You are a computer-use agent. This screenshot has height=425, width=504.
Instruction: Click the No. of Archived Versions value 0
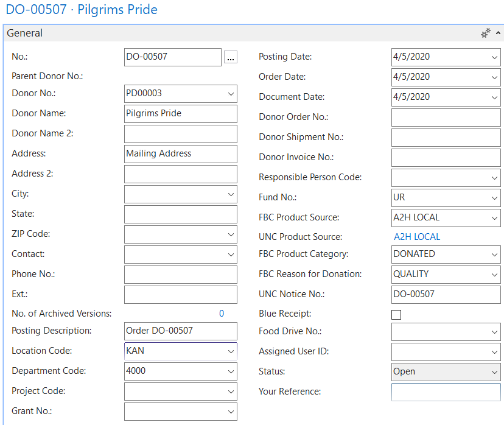[x=222, y=314]
